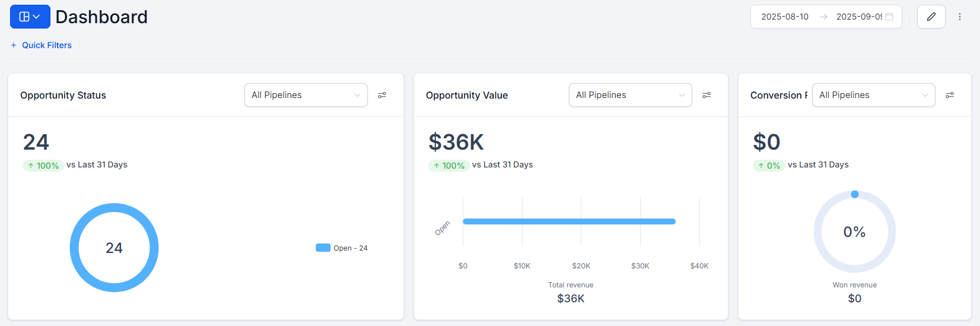Click the end date field in range picker
Viewport: 980px width, 326px height.
coord(858,17)
